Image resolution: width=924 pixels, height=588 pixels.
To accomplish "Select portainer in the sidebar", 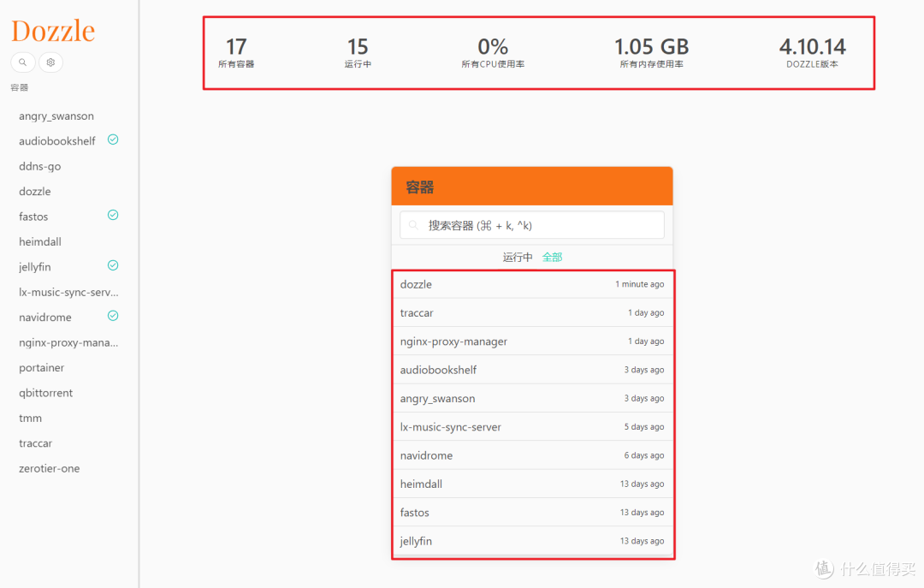I will tap(41, 367).
